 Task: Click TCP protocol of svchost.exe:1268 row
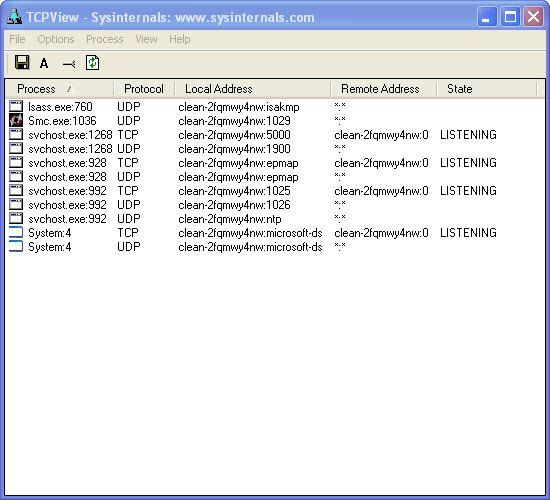click(x=128, y=135)
